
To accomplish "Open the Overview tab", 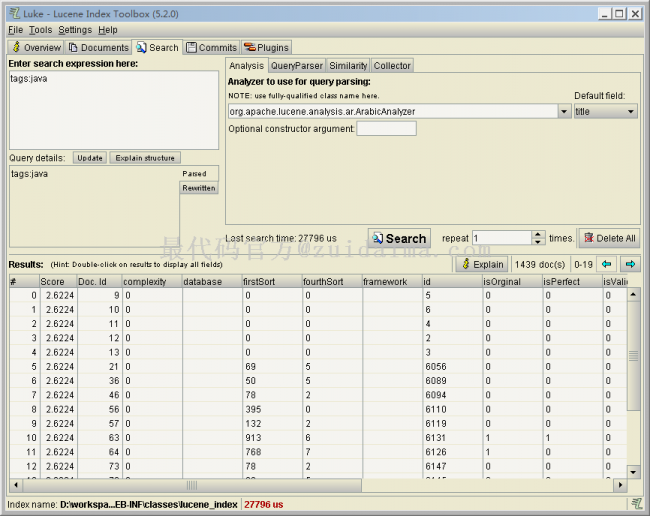I will coord(36,47).
